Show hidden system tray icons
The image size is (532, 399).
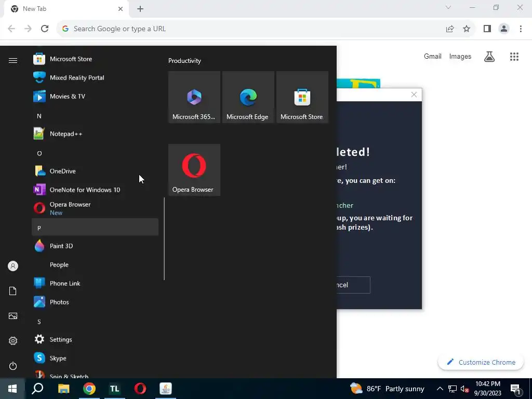tap(440, 389)
